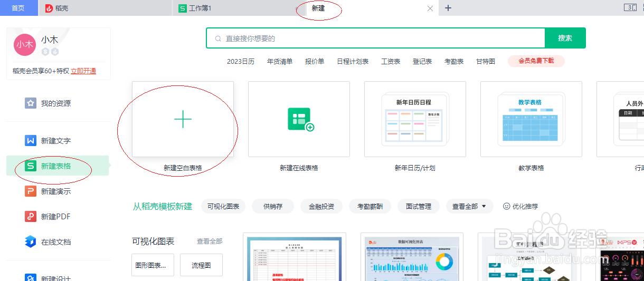Select the 金融投资 filter chip
This screenshot has height=281, width=644.
pyautogui.click(x=321, y=206)
